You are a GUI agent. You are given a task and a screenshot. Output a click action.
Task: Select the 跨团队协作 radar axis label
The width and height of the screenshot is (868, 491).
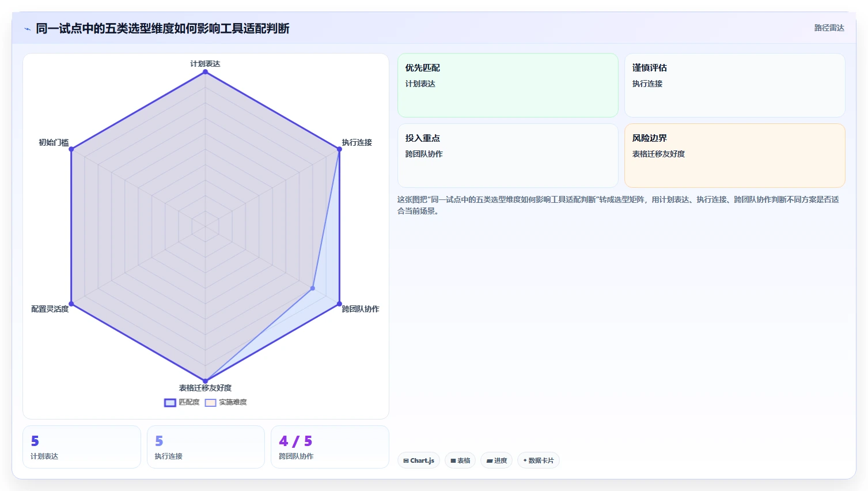point(361,309)
